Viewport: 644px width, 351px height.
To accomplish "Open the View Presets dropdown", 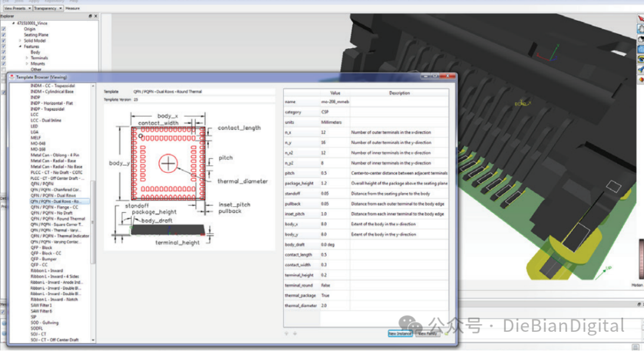I will coord(17,8).
